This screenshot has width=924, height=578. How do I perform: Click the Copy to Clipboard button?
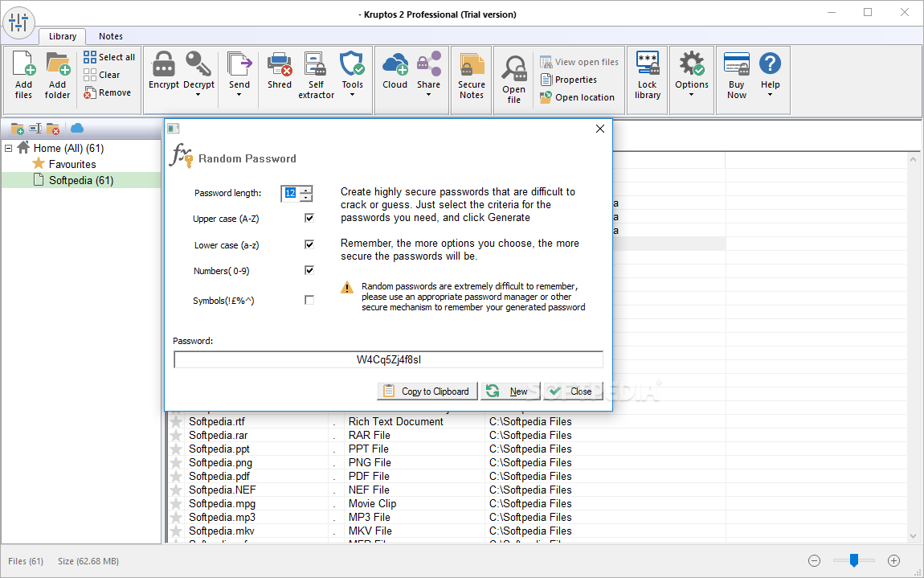[x=427, y=391]
